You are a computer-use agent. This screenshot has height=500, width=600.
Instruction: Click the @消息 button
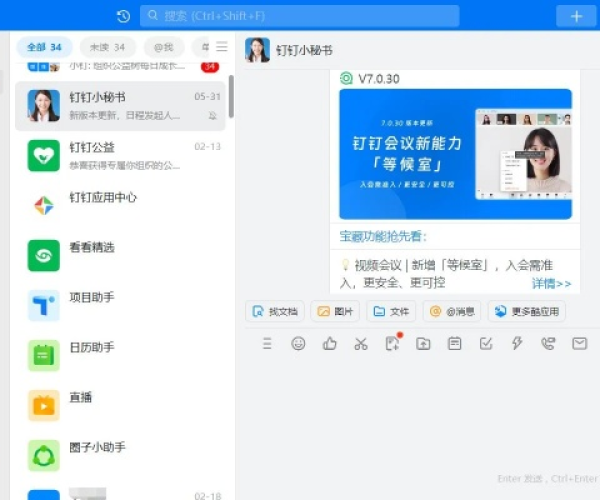pos(452,311)
